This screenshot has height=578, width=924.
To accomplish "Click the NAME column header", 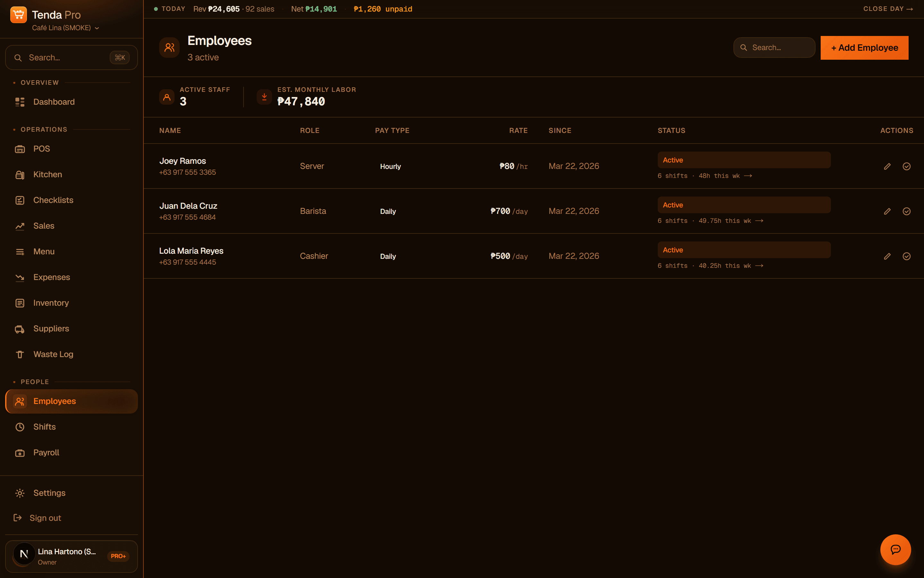I will point(170,131).
